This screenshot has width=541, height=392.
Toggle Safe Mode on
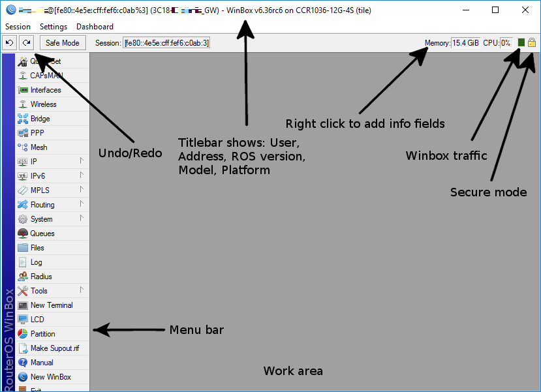(63, 43)
